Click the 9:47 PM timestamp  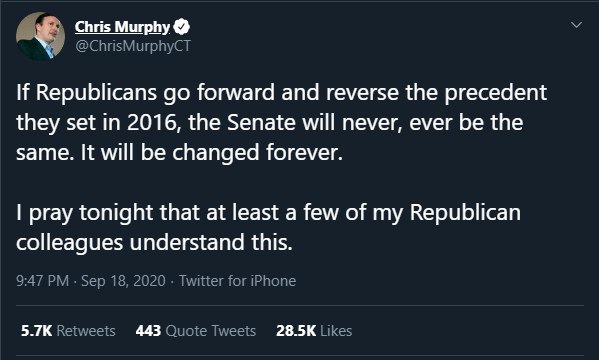42,281
